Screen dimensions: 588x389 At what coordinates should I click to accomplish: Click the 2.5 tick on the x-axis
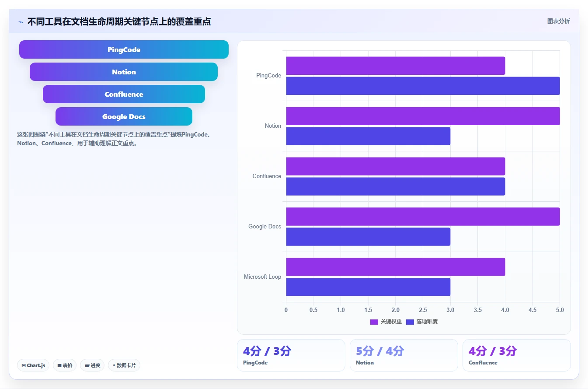click(423, 310)
